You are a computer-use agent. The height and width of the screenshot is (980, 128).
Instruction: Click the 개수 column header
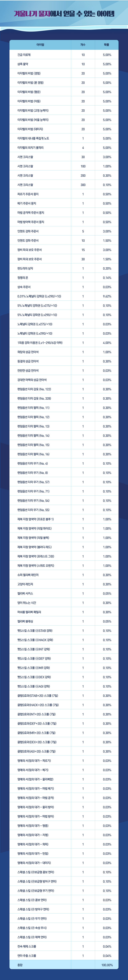83,45
